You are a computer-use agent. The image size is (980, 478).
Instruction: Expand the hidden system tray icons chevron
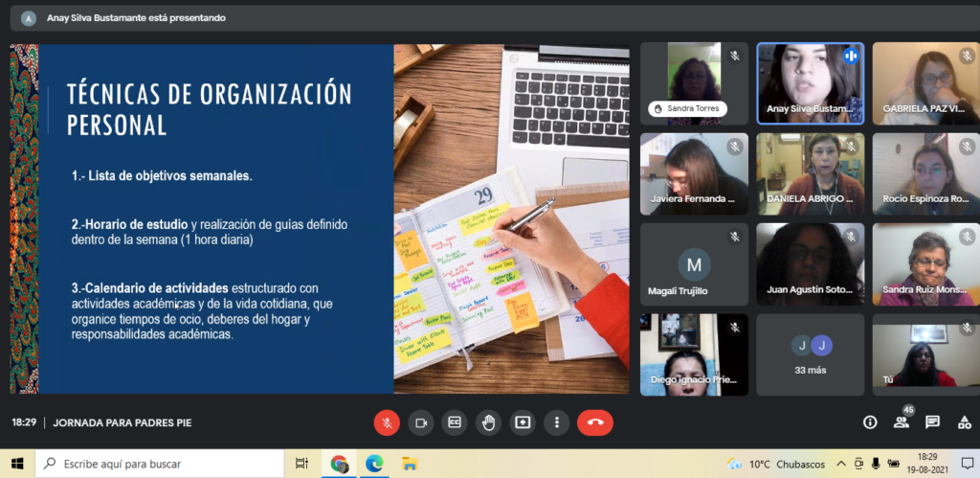(x=841, y=465)
